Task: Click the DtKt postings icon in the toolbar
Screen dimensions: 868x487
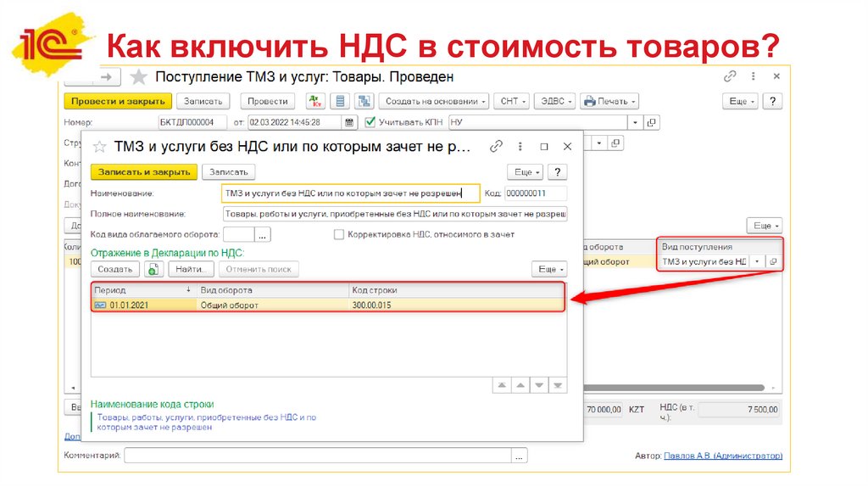Action: [x=315, y=101]
